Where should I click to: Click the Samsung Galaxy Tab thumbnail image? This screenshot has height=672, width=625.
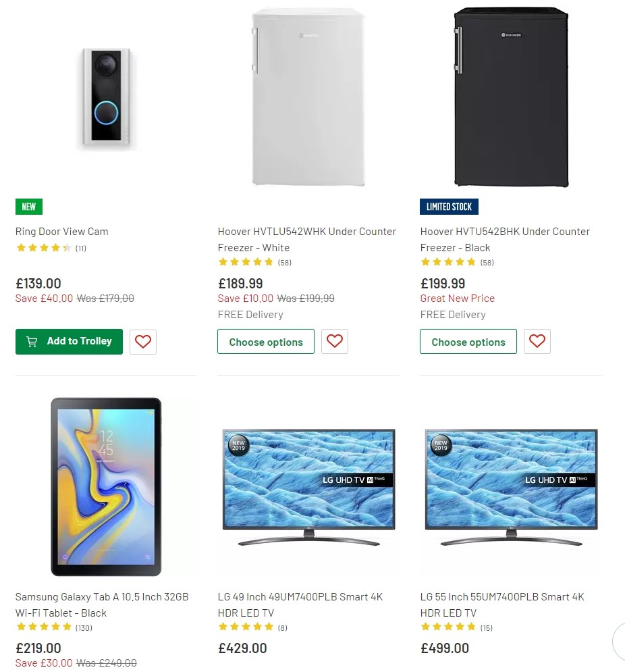coord(106,486)
